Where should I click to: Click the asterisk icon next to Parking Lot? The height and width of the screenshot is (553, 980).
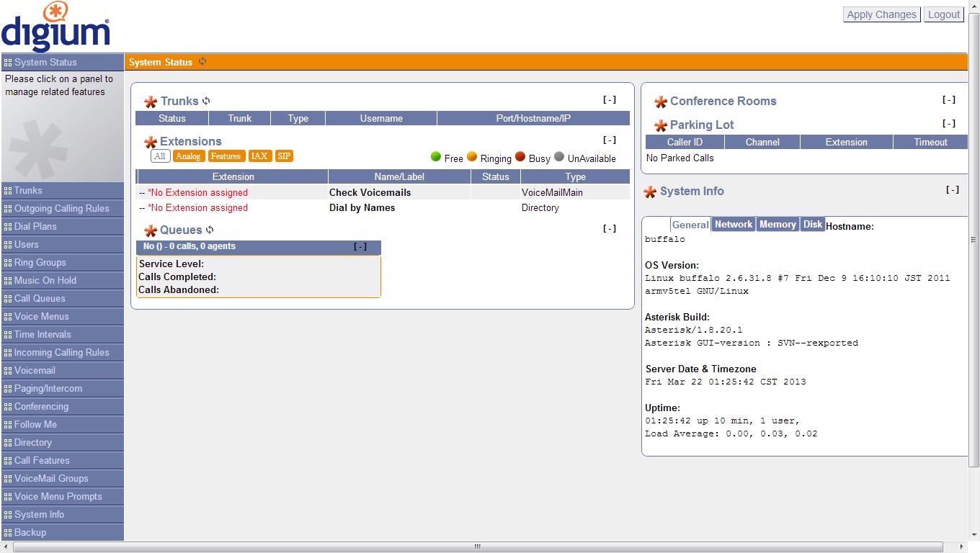coord(660,125)
